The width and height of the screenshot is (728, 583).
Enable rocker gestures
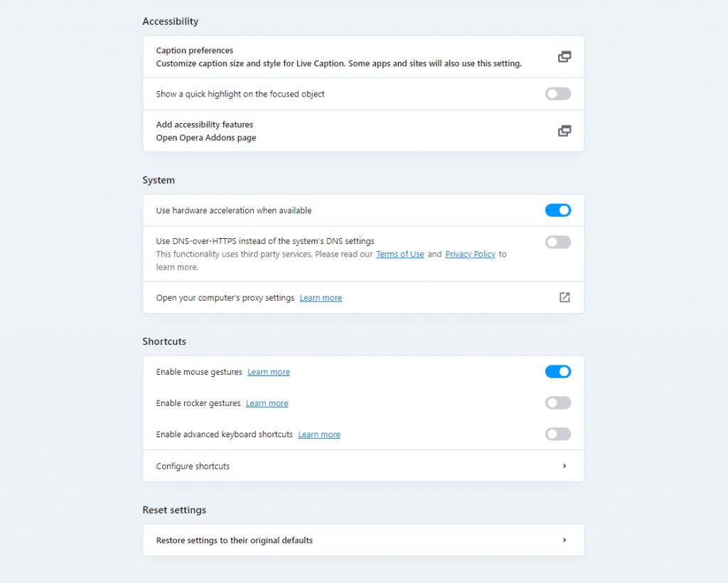click(x=558, y=402)
